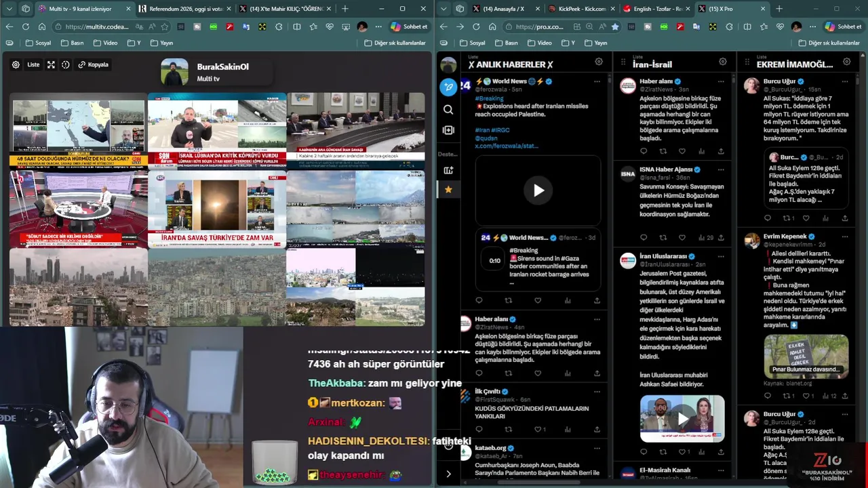The image size is (868, 488).
Task: Open kataeb.org account name
Action: (x=490, y=448)
